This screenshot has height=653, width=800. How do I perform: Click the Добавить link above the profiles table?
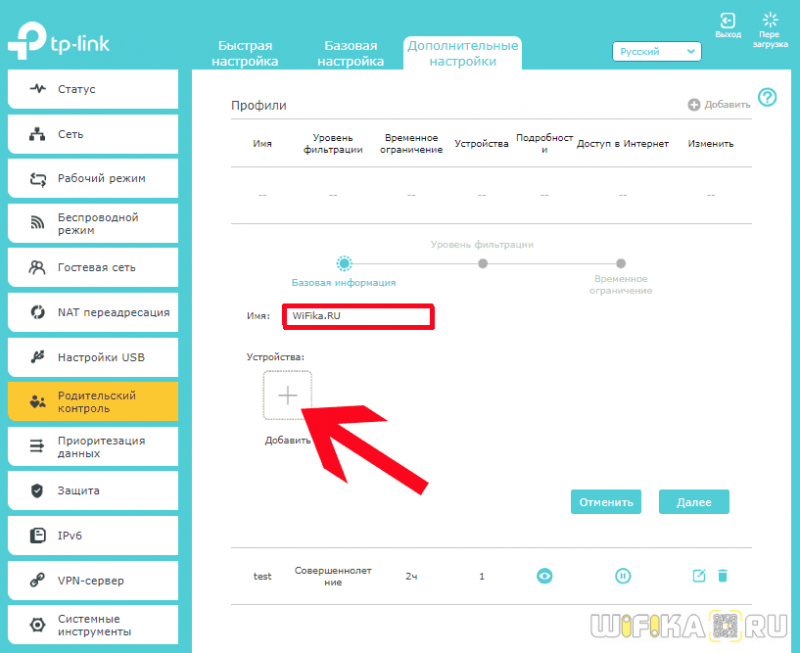click(x=719, y=105)
